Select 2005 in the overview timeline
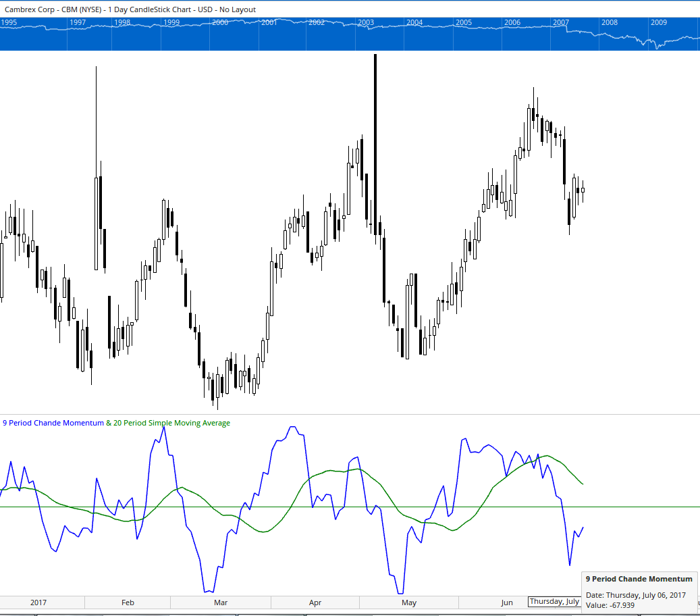This screenshot has width=700, height=616. (464, 22)
